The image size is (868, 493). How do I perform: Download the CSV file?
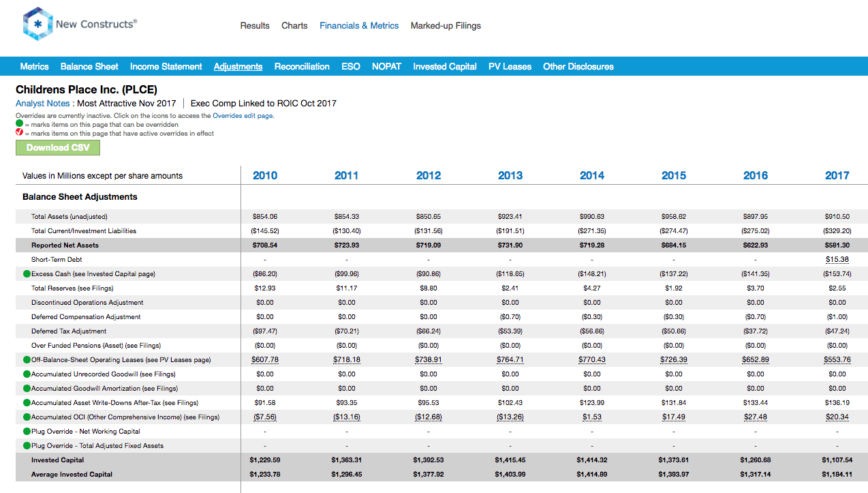pyautogui.click(x=58, y=147)
